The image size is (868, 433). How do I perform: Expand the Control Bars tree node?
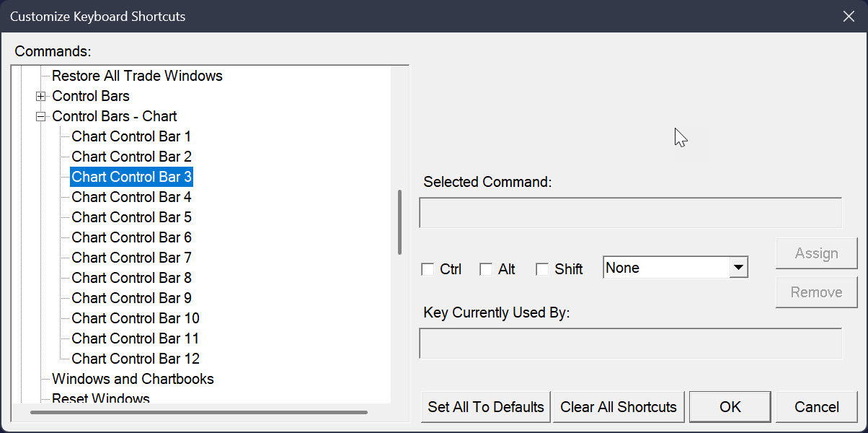pyautogui.click(x=41, y=96)
